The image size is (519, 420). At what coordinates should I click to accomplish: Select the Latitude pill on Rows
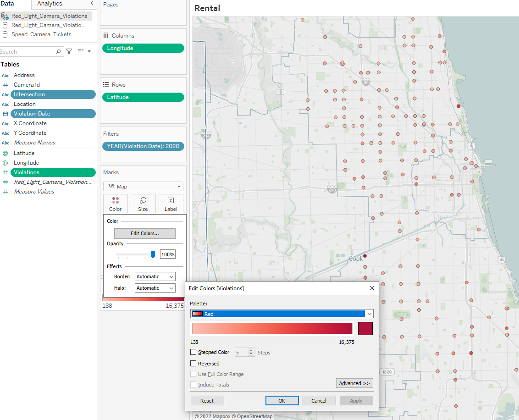143,97
